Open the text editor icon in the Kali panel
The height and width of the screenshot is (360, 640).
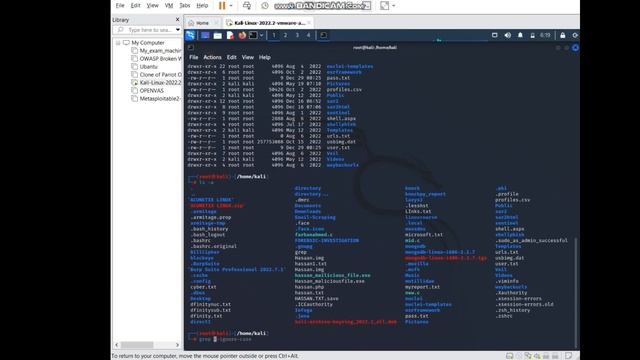click(230, 36)
